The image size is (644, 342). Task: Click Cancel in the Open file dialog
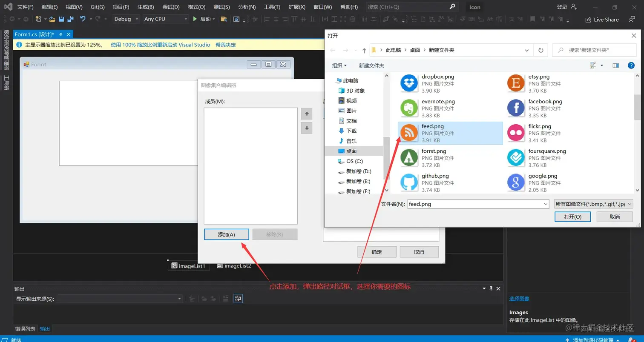click(x=615, y=217)
